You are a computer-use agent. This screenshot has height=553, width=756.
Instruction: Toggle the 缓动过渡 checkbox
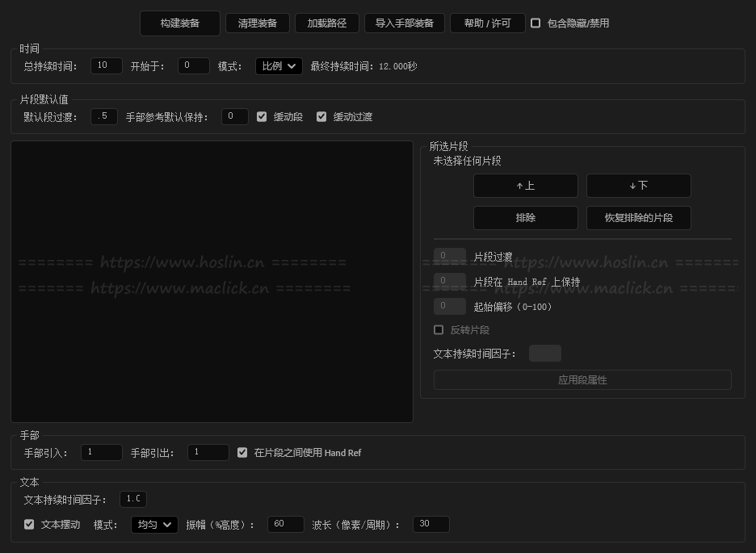(x=321, y=116)
